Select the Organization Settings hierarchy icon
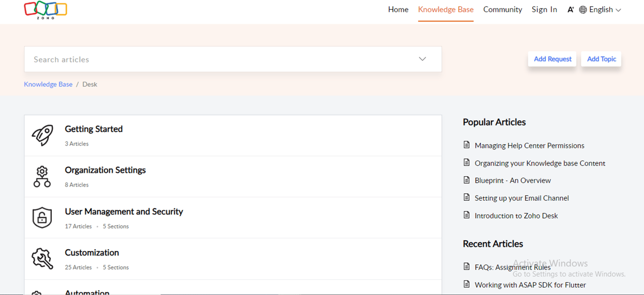The image size is (644, 295). [42, 176]
